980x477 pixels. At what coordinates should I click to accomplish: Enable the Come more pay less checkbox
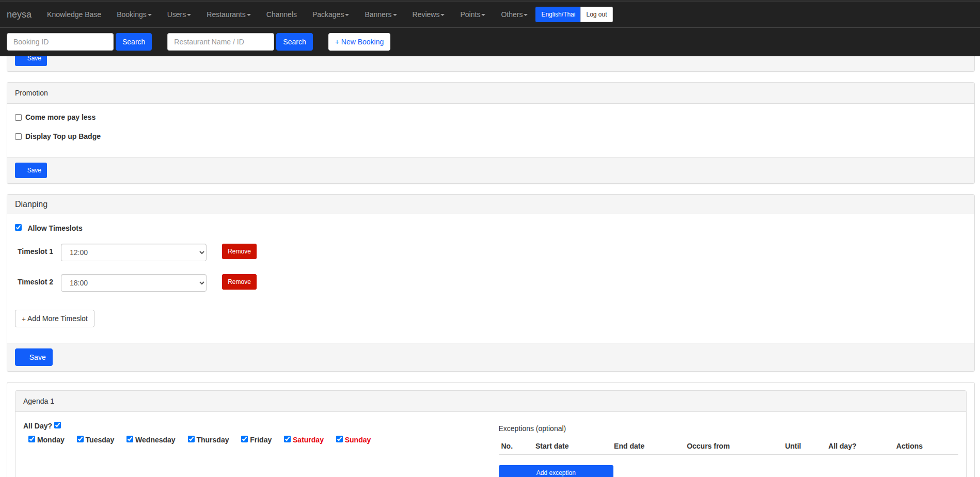[19, 118]
